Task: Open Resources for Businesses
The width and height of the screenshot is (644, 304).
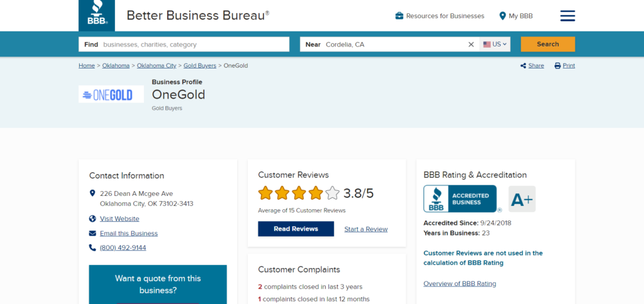Action: coord(445,16)
